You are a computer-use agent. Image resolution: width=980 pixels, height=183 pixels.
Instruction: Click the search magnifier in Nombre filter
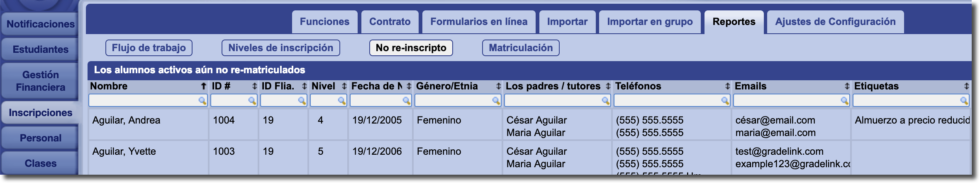202,101
